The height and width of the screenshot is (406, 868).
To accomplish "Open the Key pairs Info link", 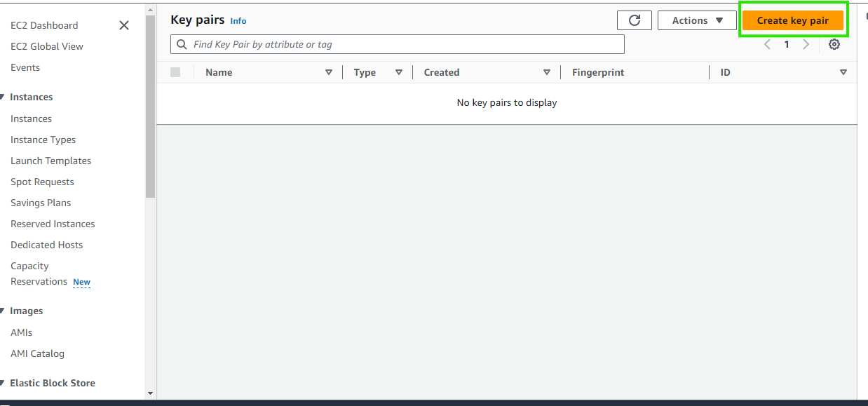I will click(238, 21).
